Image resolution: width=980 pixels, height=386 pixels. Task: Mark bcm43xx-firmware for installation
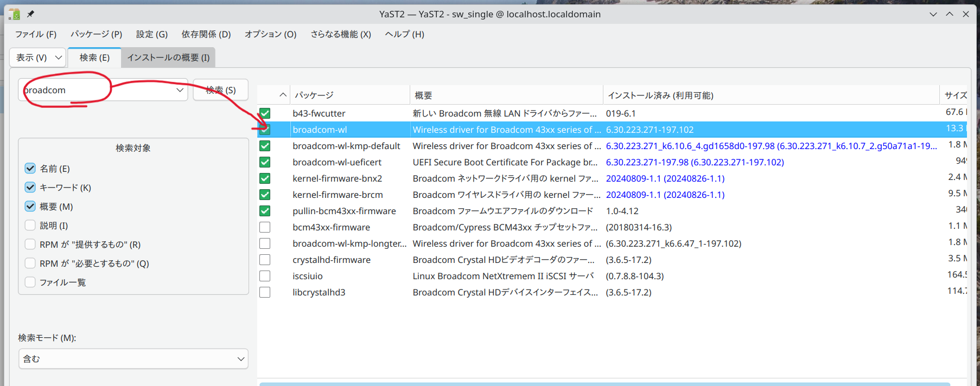click(x=265, y=227)
